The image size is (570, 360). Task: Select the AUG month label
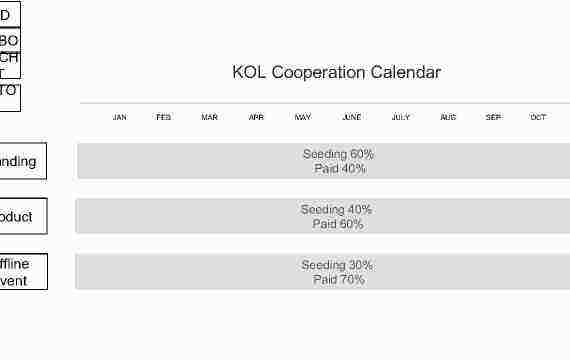(448, 117)
